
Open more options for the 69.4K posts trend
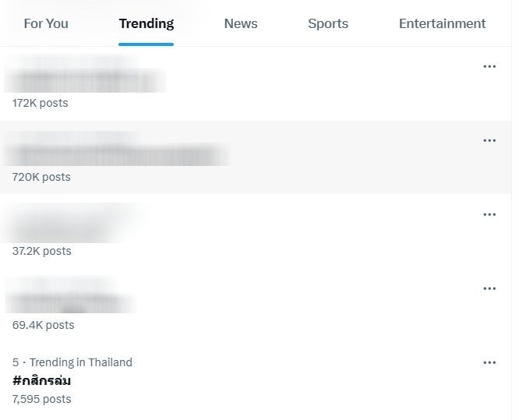pyautogui.click(x=489, y=288)
